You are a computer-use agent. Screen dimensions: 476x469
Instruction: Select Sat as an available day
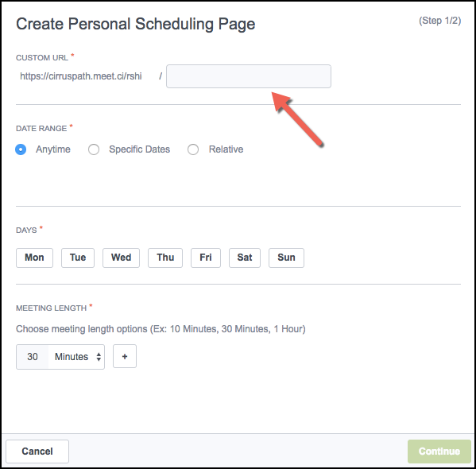[245, 258]
